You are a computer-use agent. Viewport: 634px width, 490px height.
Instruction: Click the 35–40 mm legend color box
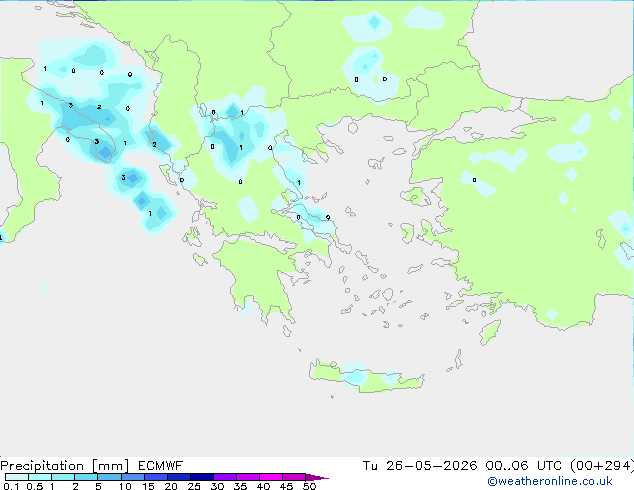click(x=247, y=477)
